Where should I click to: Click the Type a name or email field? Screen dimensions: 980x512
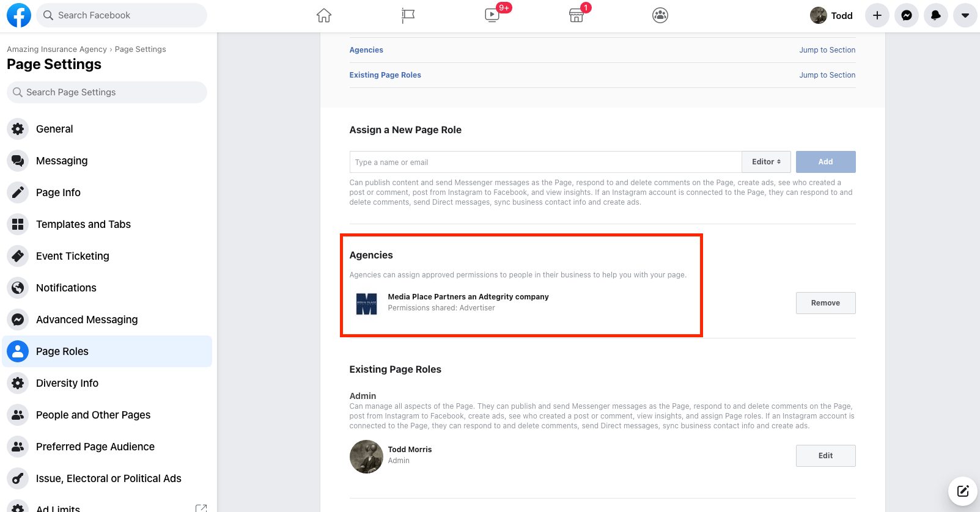point(545,162)
